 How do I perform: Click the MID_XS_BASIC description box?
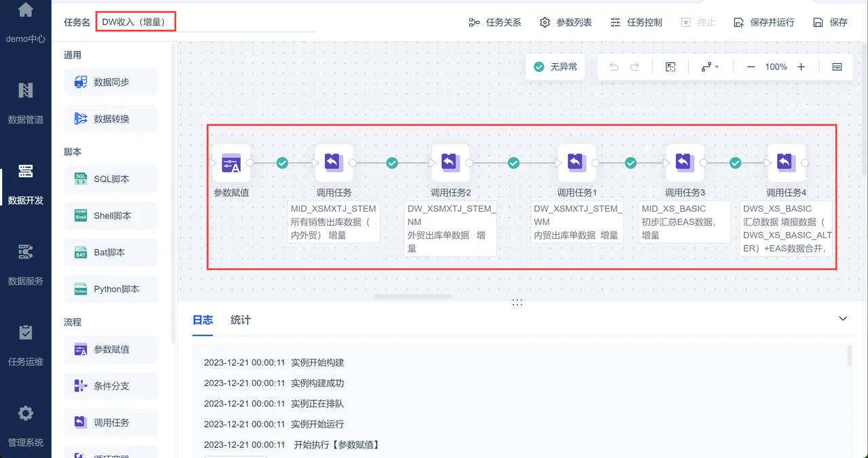(x=685, y=222)
